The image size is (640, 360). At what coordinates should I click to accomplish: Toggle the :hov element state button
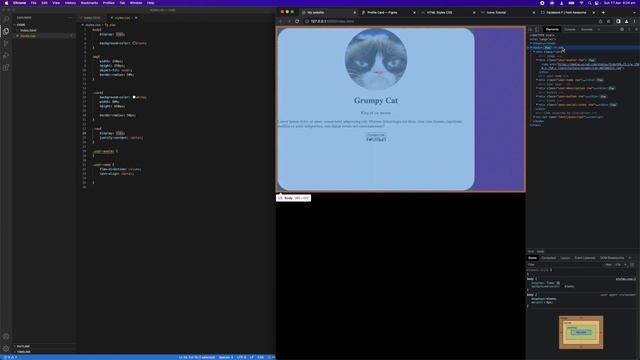[x=608, y=264]
